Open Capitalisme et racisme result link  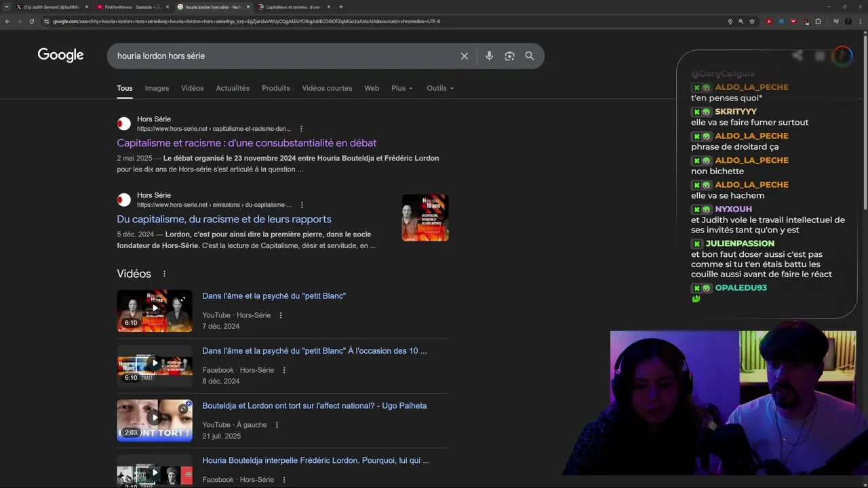pos(246,143)
